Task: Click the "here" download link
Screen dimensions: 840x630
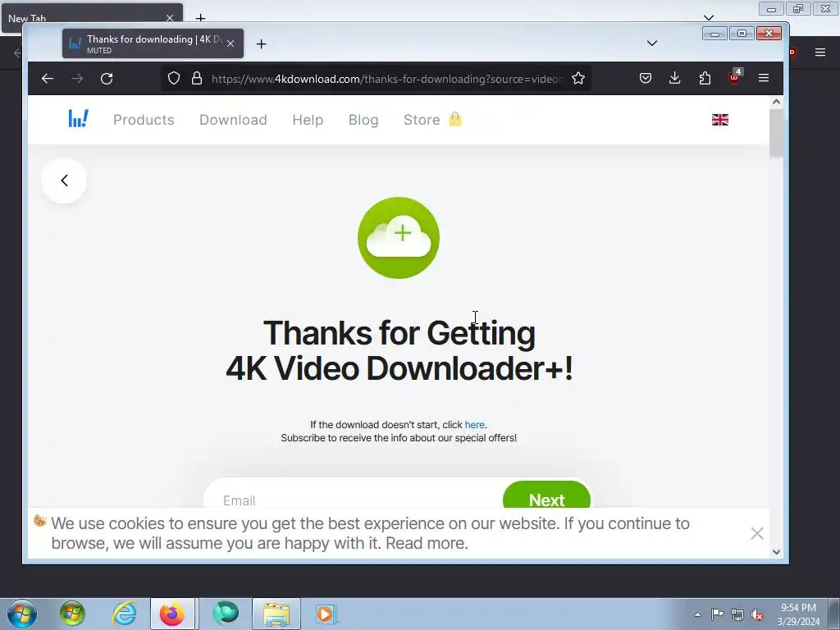Action: (x=475, y=425)
